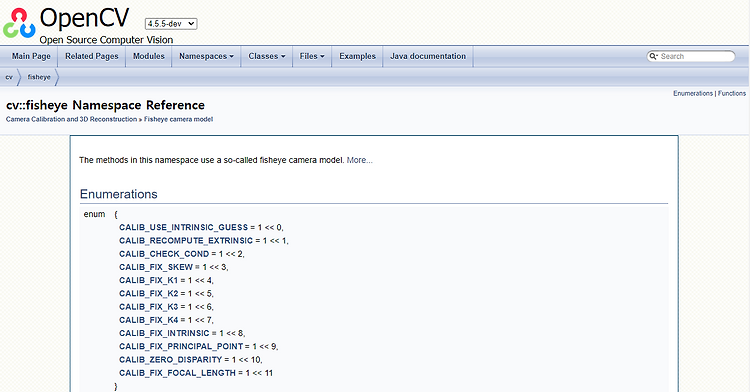Open CALIB_RECOMPUTE_EXTRINSIC enum link

coord(186,240)
